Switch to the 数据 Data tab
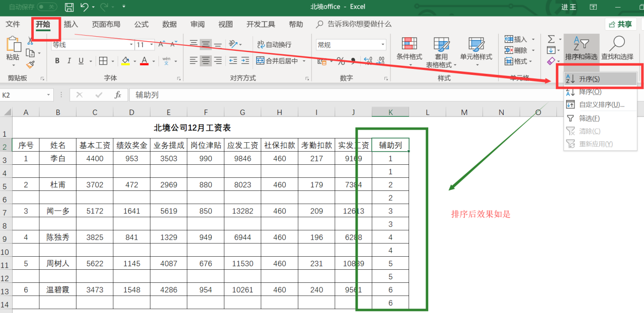This screenshot has height=313, width=644. pos(170,24)
